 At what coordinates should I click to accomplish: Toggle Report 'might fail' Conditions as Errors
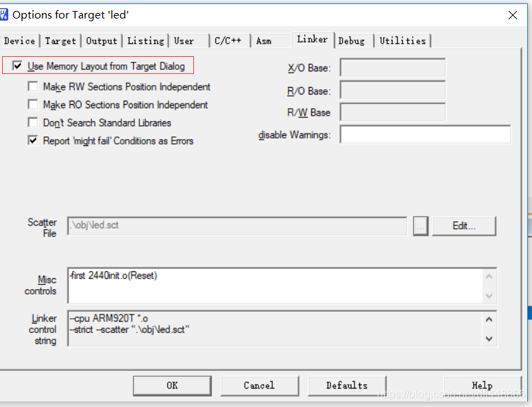point(33,140)
